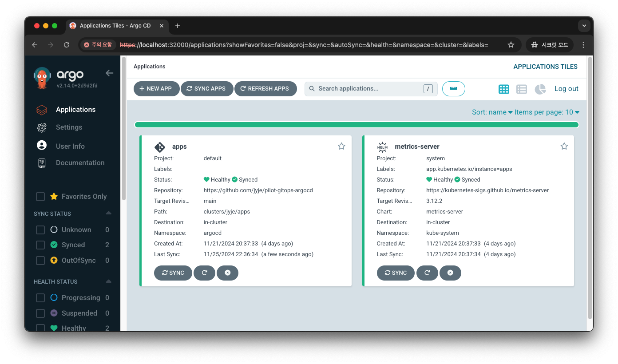Open the metrics-server application tile title
Image resolution: width=618 pixels, height=364 pixels.
coord(417,146)
